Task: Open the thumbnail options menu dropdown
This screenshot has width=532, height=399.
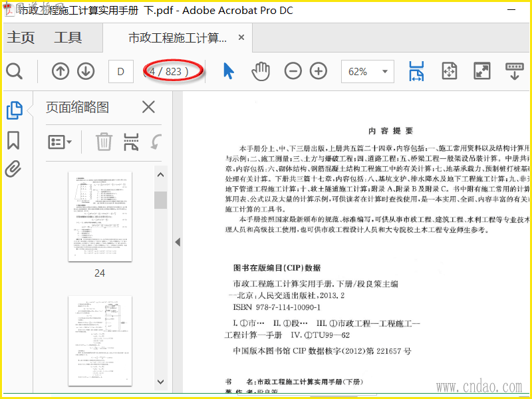Action: 60,142
